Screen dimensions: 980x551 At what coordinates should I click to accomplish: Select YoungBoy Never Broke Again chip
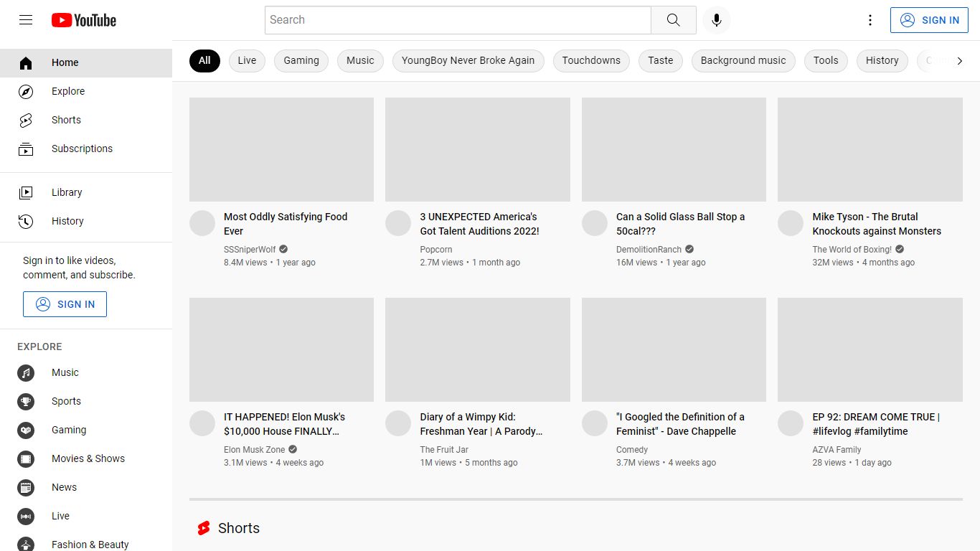[468, 60]
